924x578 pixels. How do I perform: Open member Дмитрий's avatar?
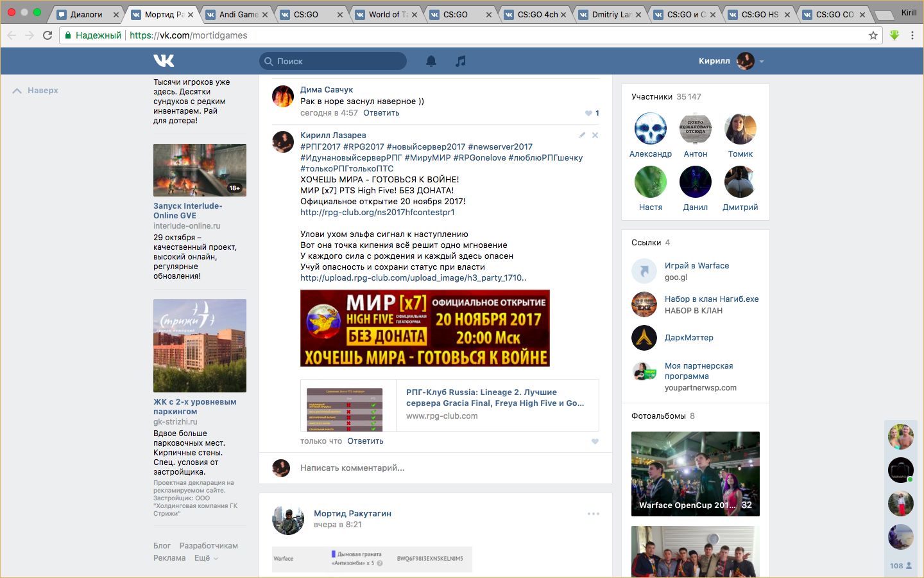740,182
